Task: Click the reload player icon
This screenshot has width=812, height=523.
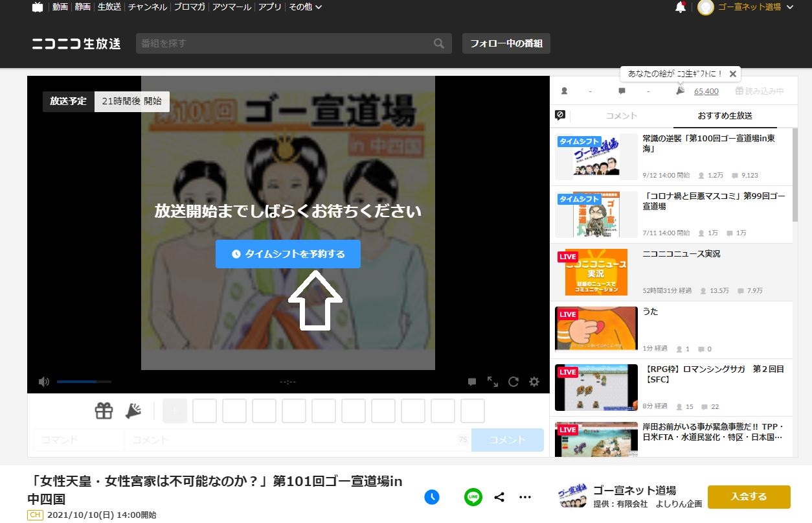Action: click(513, 382)
